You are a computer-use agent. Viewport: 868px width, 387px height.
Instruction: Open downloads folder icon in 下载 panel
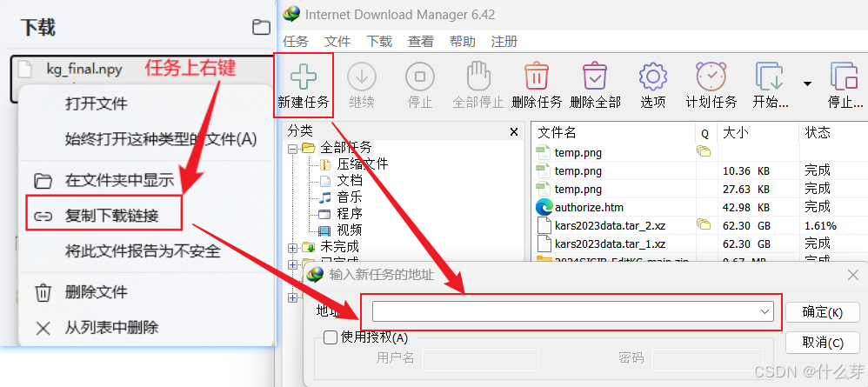pos(261,27)
